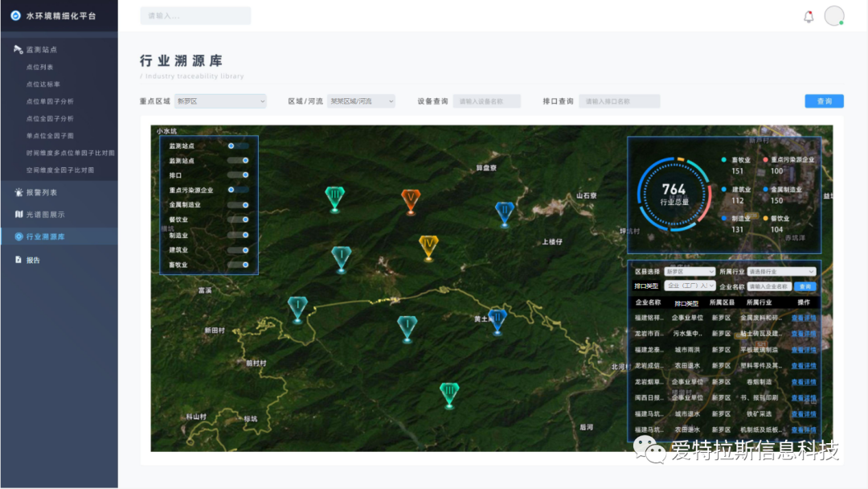Open the user avatar in the header
Image resolution: width=868 pixels, height=489 pixels.
(x=834, y=16)
